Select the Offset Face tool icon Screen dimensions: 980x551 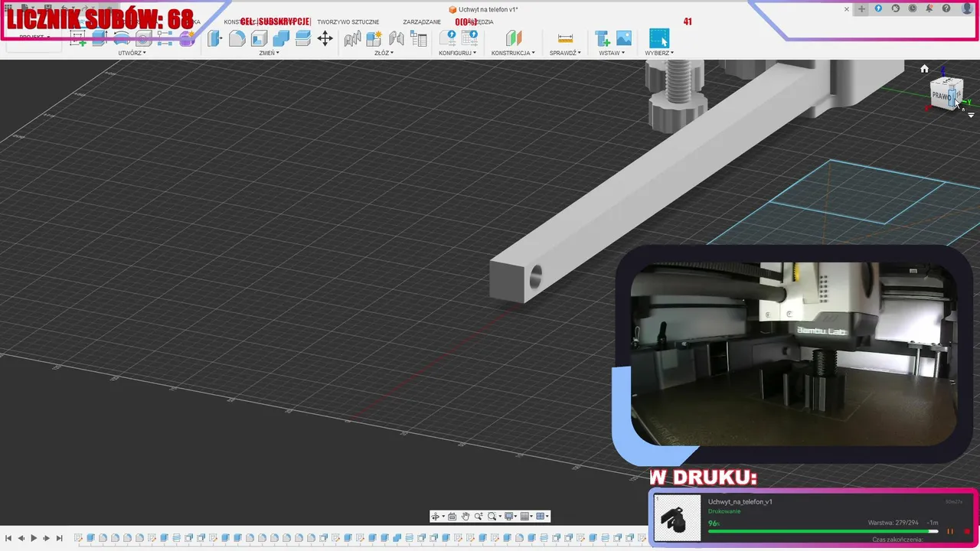coord(302,38)
